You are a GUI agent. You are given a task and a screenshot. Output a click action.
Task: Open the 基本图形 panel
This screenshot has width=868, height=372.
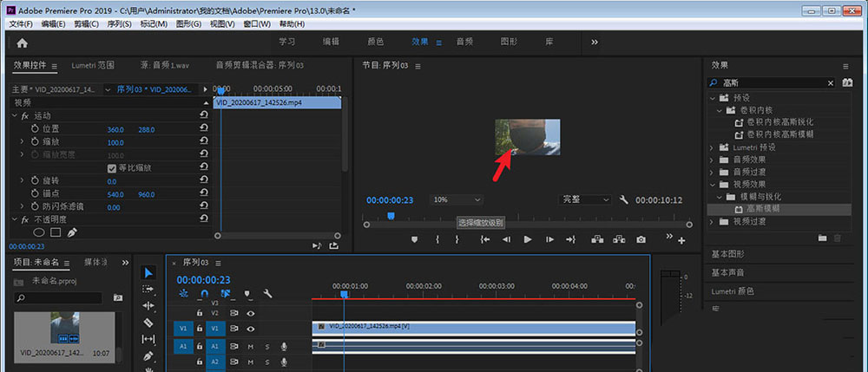[x=727, y=253]
